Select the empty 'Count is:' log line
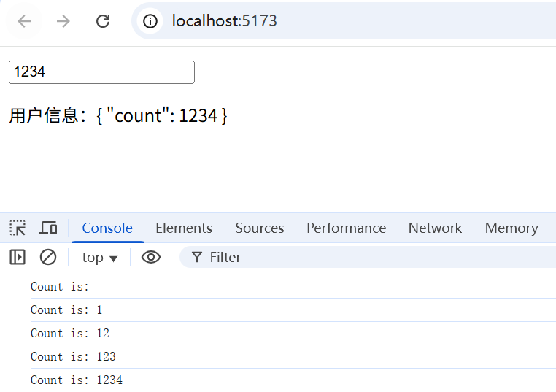Viewport: 556px width, 392px height. coord(293,286)
